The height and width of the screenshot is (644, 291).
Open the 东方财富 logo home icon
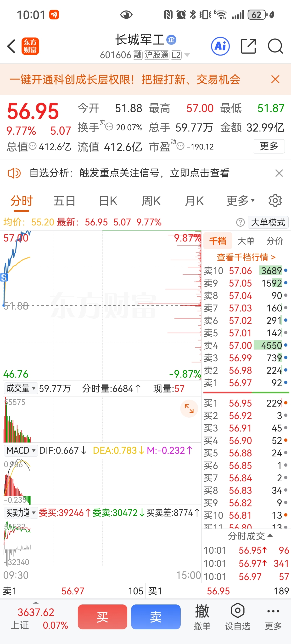click(30, 46)
